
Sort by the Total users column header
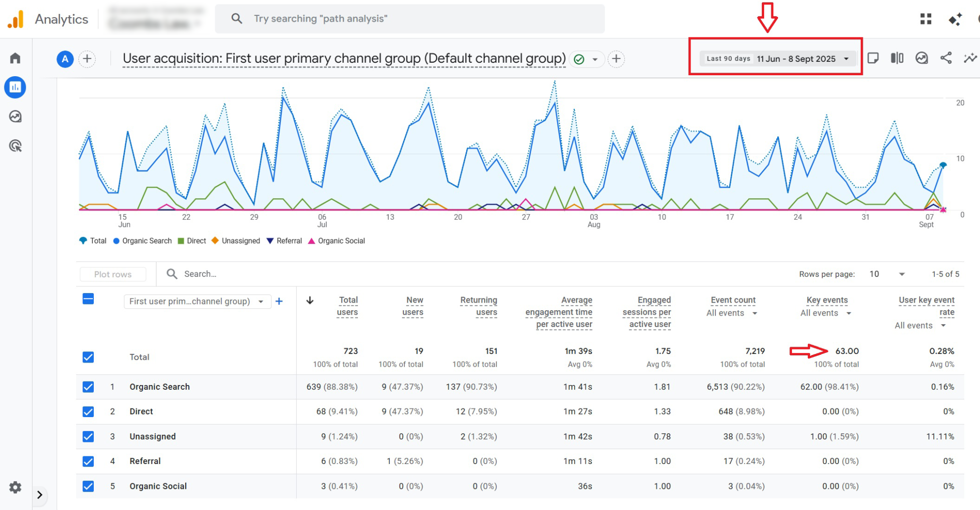pos(347,306)
